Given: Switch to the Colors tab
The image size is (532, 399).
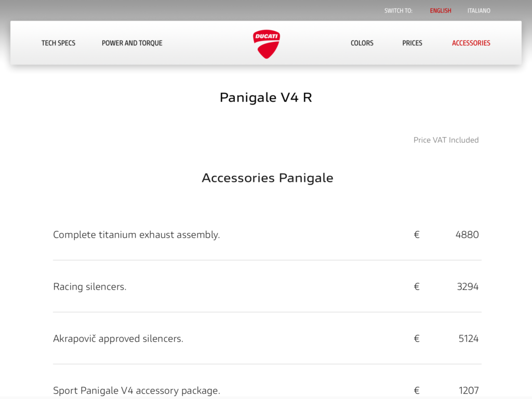Looking at the screenshot, I should [x=362, y=43].
